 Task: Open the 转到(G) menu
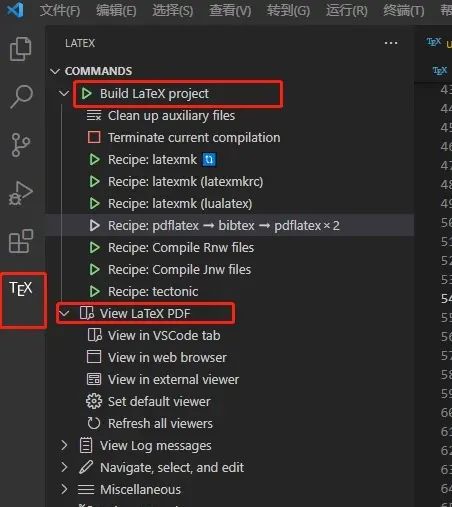(288, 11)
